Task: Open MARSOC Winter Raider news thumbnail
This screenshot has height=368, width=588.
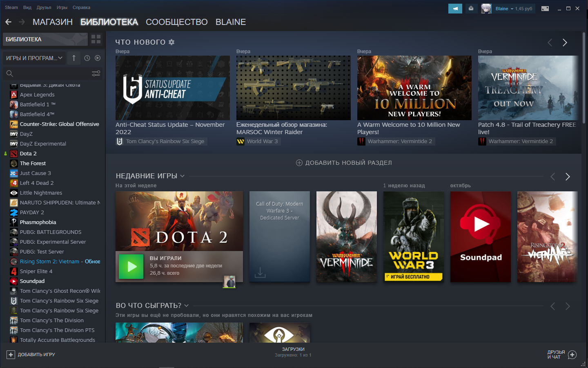Action: pos(294,88)
